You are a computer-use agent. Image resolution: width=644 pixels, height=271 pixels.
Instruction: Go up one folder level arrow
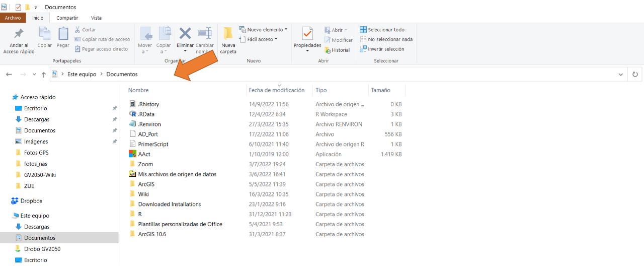[44, 75]
